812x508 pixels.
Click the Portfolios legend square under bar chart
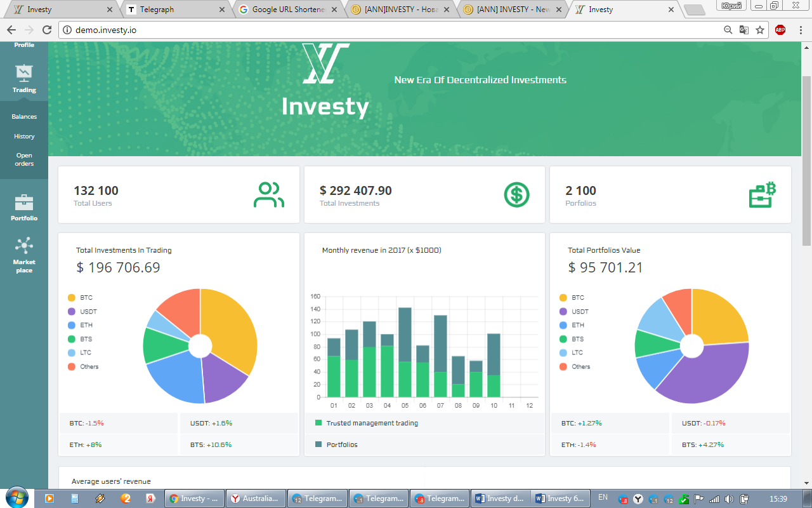[318, 444]
